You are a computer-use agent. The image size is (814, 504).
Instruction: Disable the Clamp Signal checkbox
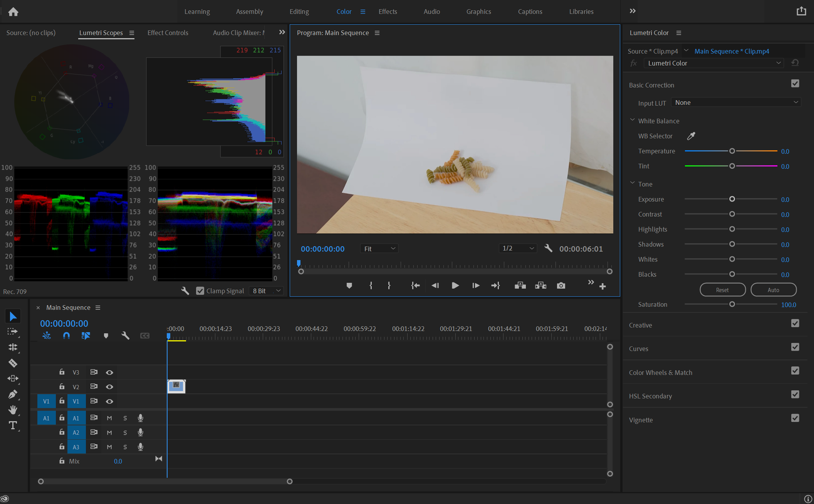click(x=200, y=291)
